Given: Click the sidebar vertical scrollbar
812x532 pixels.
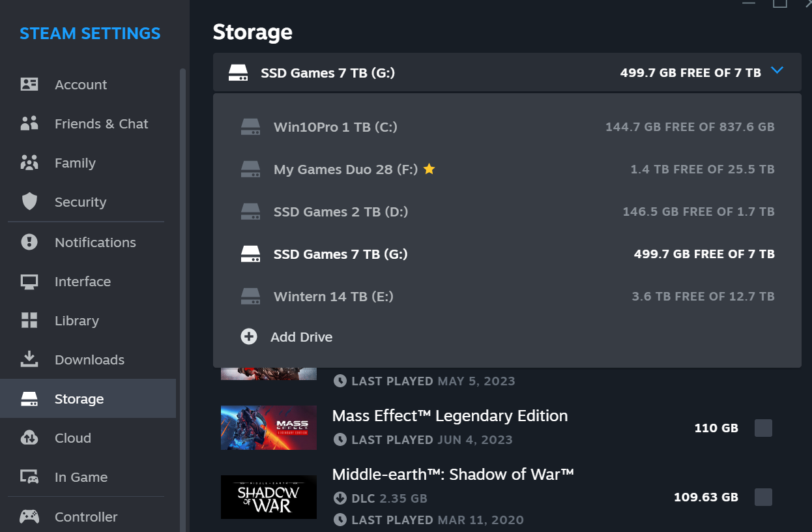Looking at the screenshot, I should (x=183, y=300).
